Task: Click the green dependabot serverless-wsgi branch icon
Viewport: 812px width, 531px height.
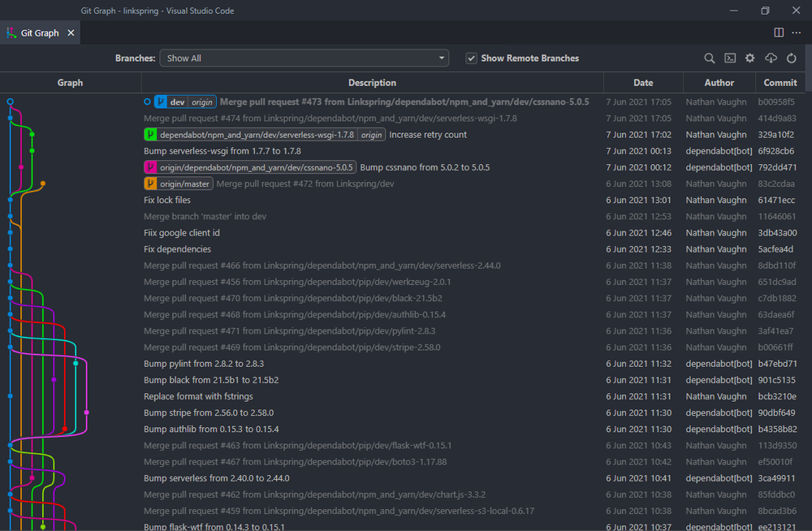Action: coord(150,135)
